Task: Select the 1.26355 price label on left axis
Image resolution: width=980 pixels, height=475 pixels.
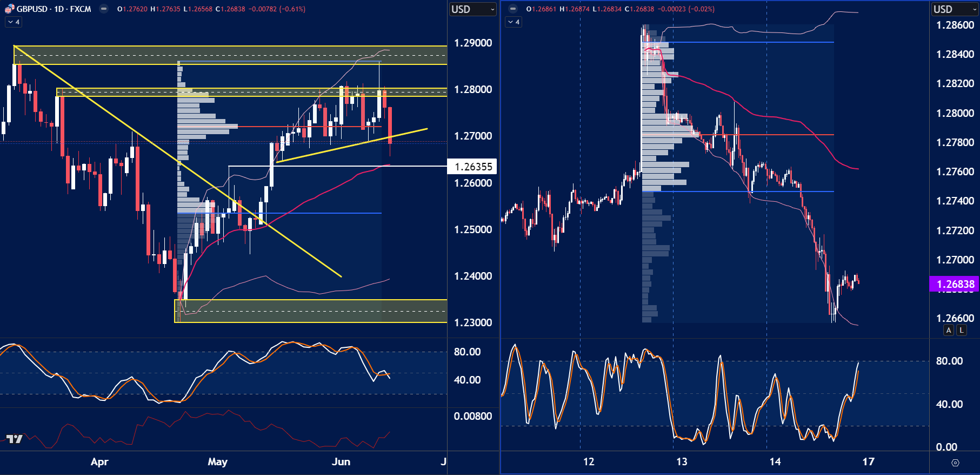Action: point(472,167)
